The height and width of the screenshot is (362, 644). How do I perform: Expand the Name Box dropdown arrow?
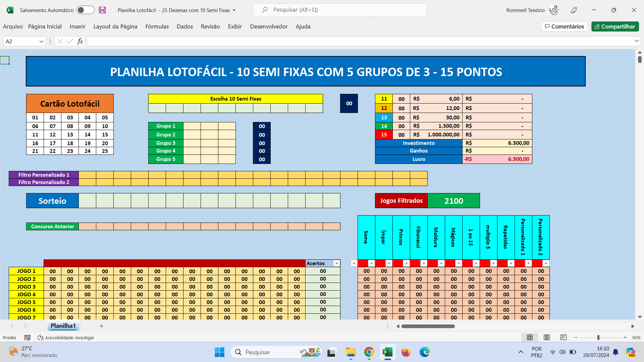pos(42,41)
